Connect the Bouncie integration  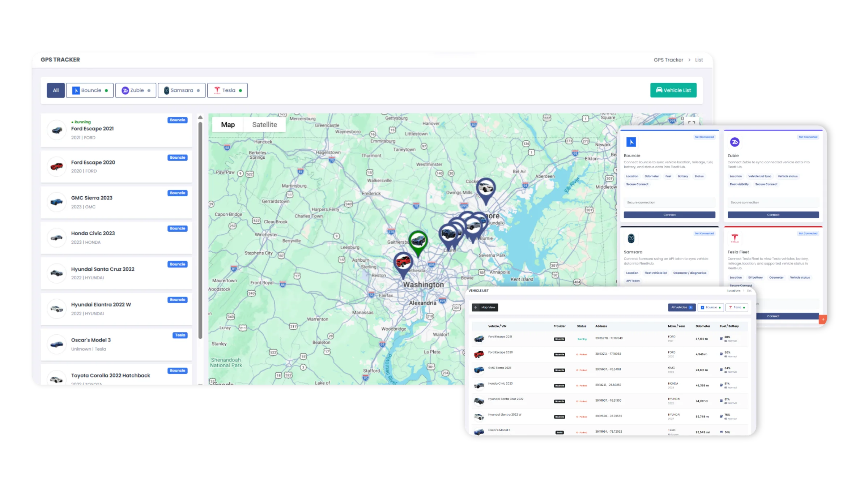tap(669, 215)
